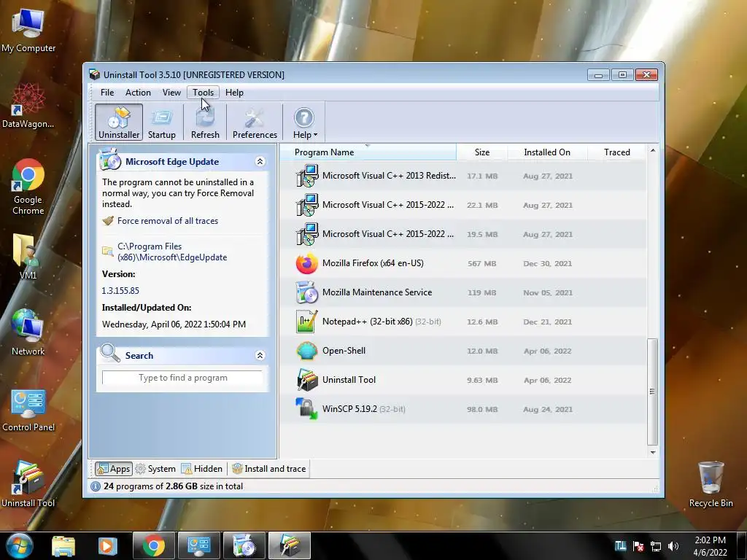
Task: Focus the Type to find a program field
Action: click(182, 378)
